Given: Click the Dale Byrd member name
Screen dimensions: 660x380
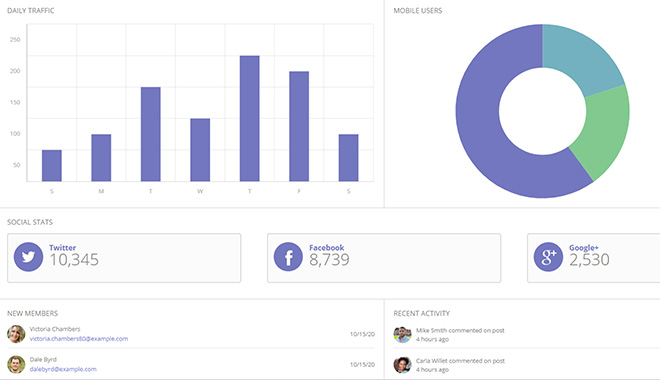Looking at the screenshot, I should coord(43,359).
